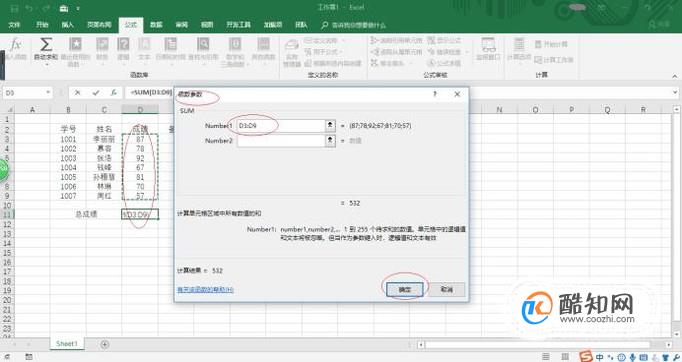Click formula bar fx insert function

(114, 93)
